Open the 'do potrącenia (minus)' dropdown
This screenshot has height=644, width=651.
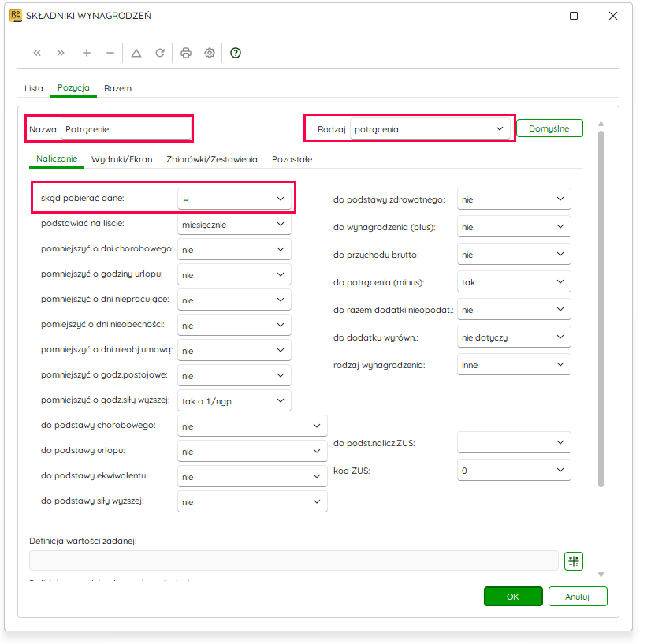(514, 282)
